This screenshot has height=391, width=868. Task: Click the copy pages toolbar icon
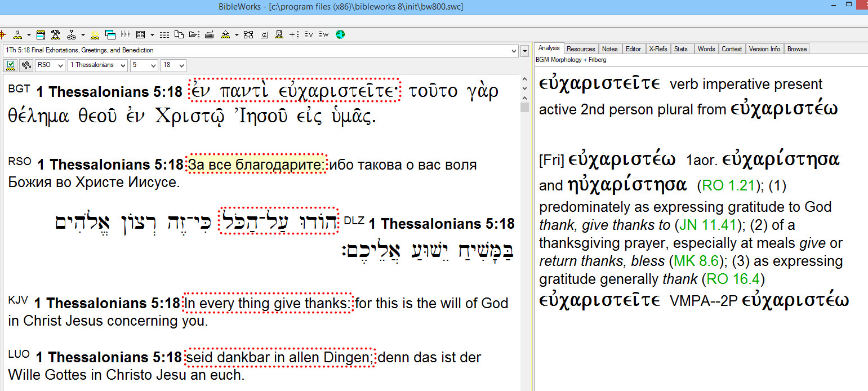(179, 34)
